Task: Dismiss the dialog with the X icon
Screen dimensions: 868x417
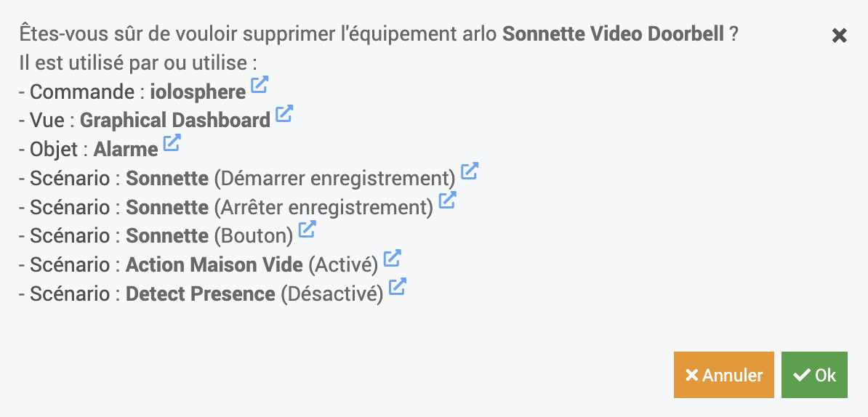Action: pos(839,36)
